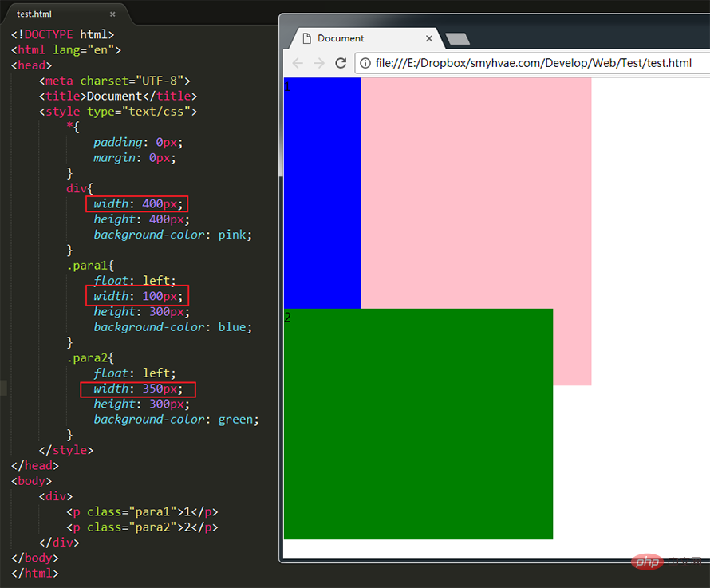The image size is (710, 588).
Task: Reload the page with refresh icon
Action: pyautogui.click(x=341, y=63)
